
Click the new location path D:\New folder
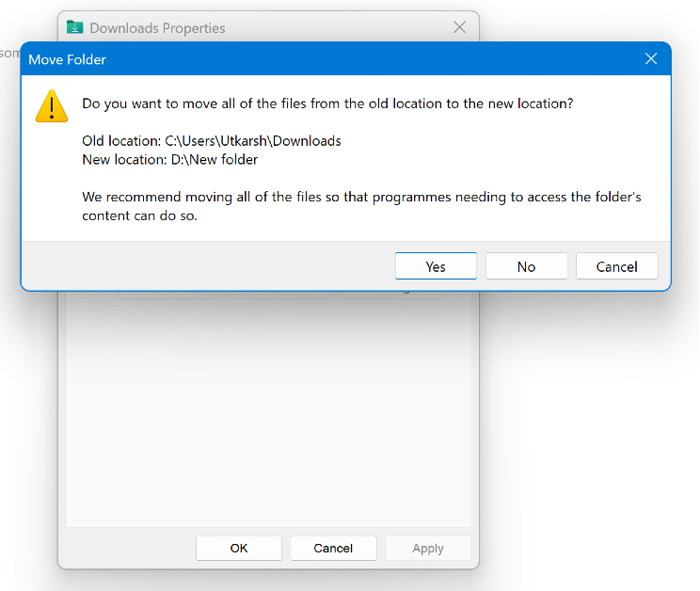click(x=212, y=160)
